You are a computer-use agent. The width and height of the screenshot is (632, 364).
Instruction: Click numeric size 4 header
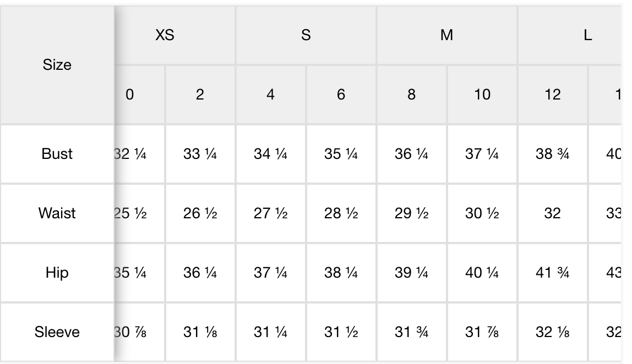[270, 95]
